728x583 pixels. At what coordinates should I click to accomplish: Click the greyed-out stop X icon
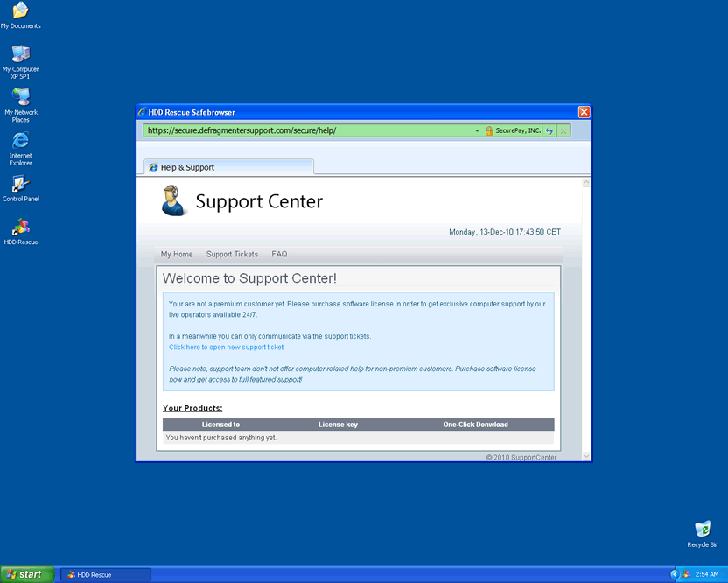click(x=563, y=130)
